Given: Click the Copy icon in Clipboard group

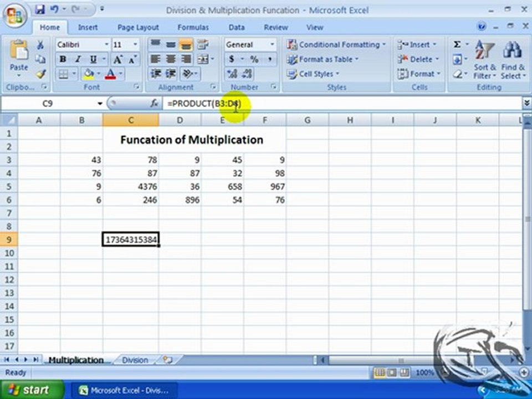Looking at the screenshot, I should coord(40,59).
